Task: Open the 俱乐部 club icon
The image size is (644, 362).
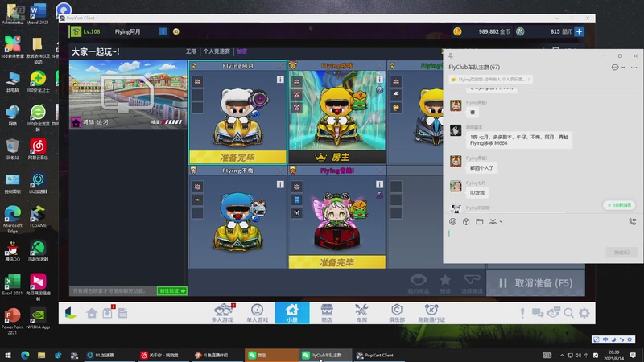Action: 396,313
